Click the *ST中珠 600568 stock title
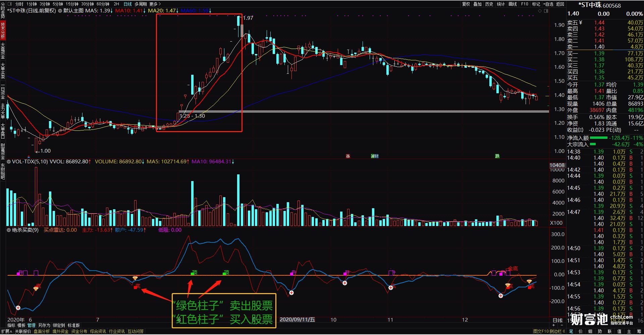Image resolution: width=644 pixels, height=335 pixels. [x=599, y=5]
